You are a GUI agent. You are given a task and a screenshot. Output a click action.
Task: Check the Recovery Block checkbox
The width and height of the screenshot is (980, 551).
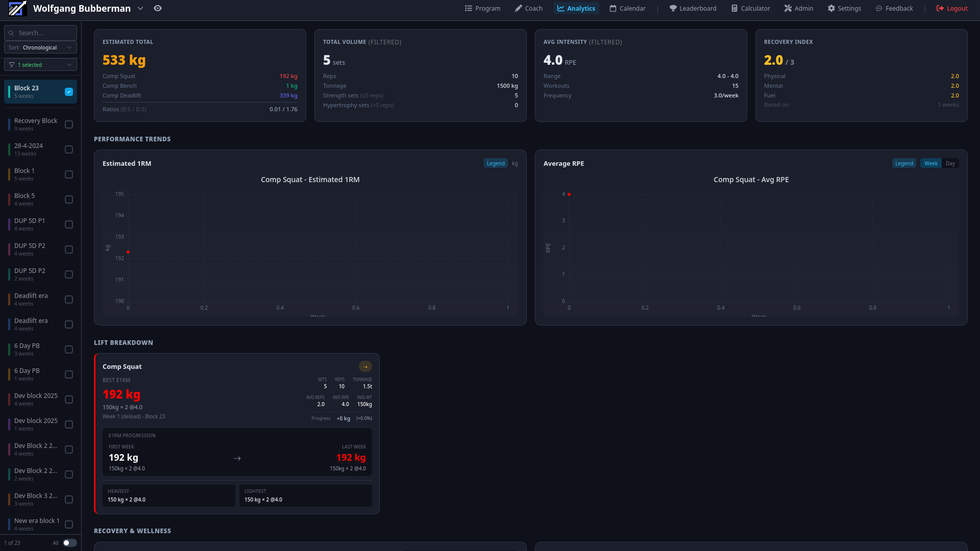click(68, 124)
